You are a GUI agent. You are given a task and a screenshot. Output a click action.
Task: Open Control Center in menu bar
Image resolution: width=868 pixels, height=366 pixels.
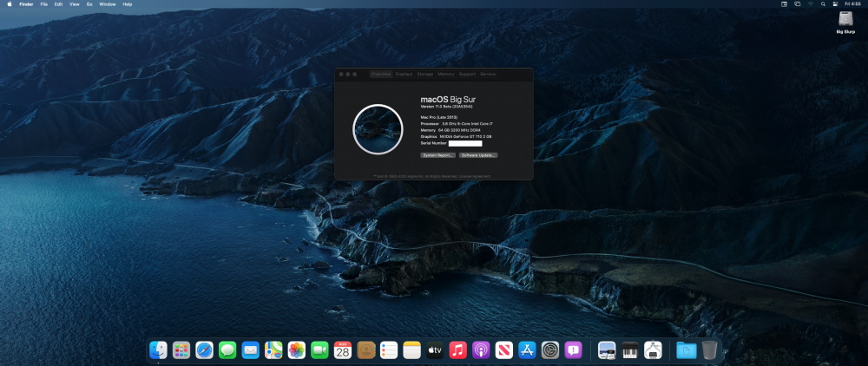pyautogui.click(x=835, y=3)
